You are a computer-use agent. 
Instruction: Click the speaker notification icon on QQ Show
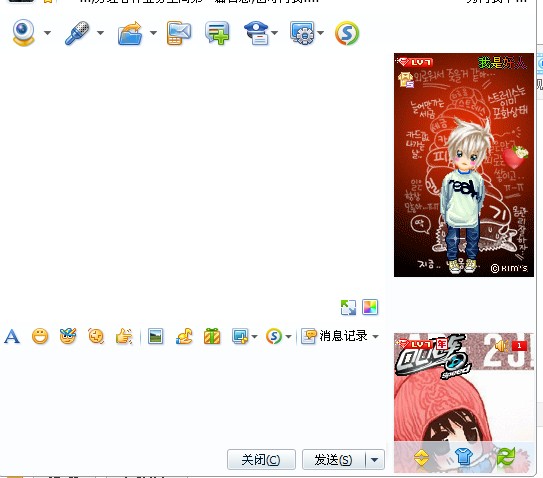point(501,345)
